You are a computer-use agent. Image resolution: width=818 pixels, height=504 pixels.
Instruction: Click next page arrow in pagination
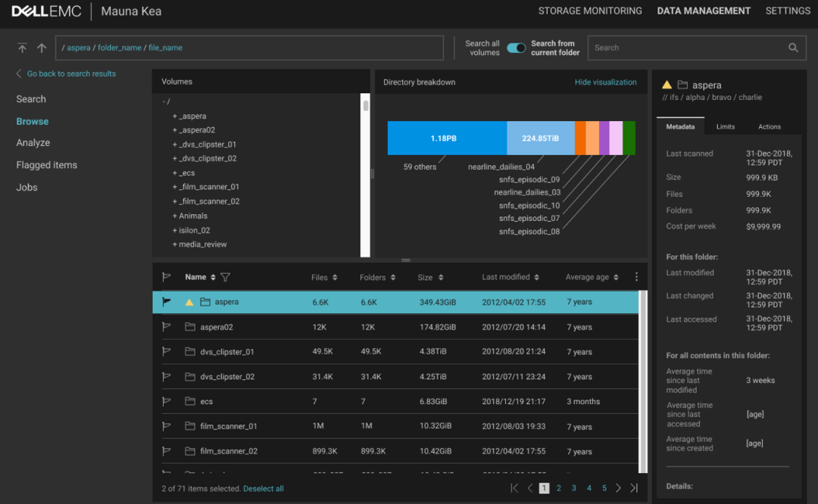[x=619, y=489]
